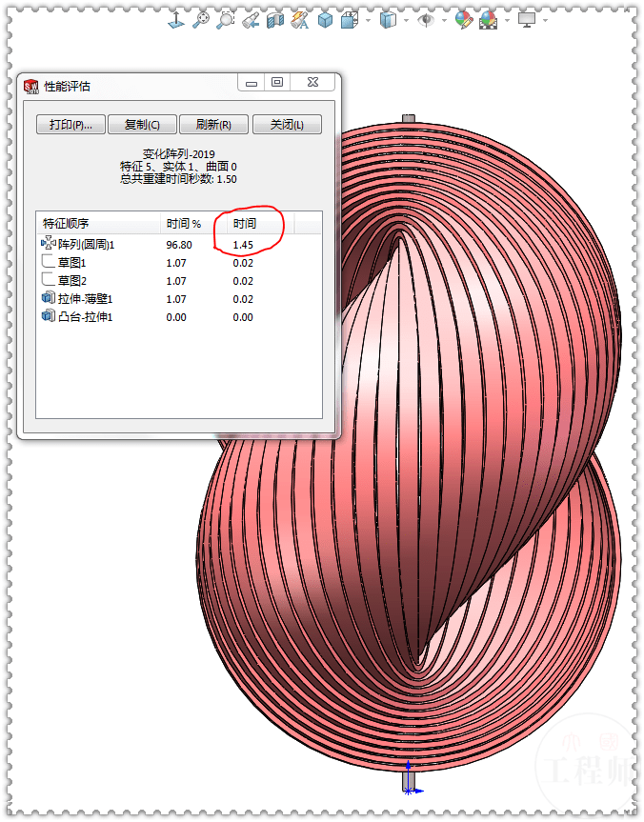The image size is (644, 822).
Task: Select the 草图2 row
Action: pos(178,281)
